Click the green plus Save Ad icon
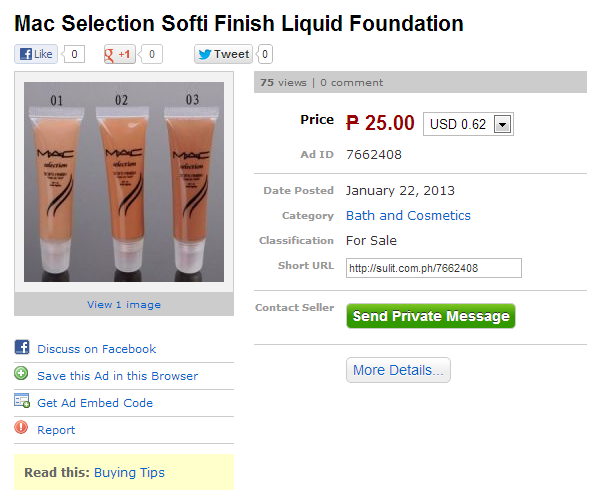The height and width of the screenshot is (501, 602). [x=22, y=375]
